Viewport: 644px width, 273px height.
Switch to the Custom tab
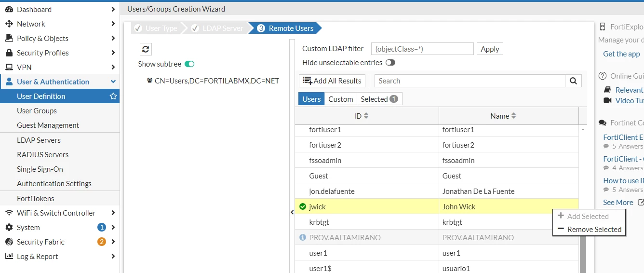click(x=341, y=99)
